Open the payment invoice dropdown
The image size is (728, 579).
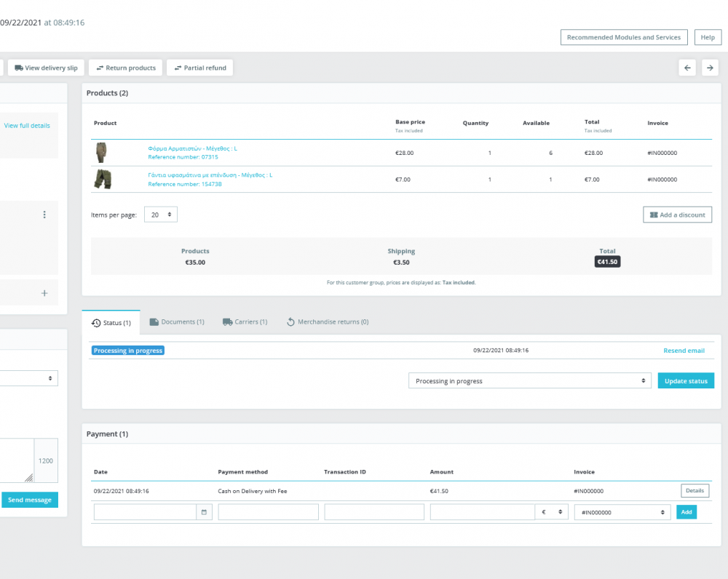622,512
